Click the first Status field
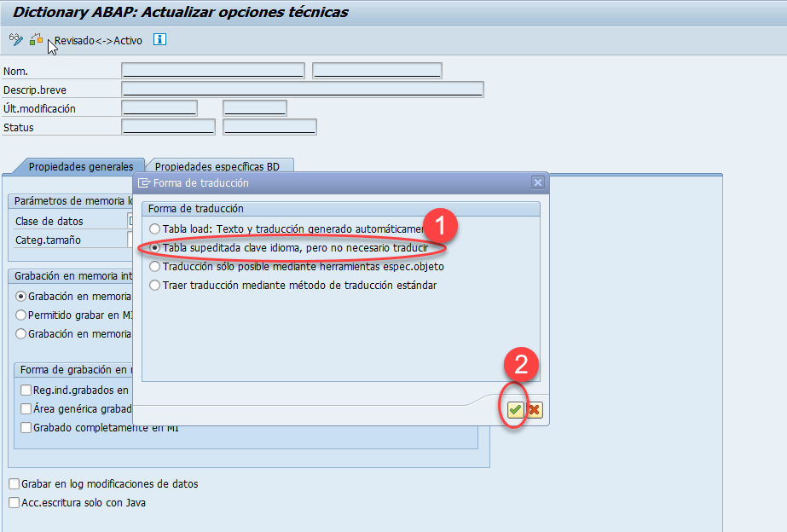 point(168,127)
